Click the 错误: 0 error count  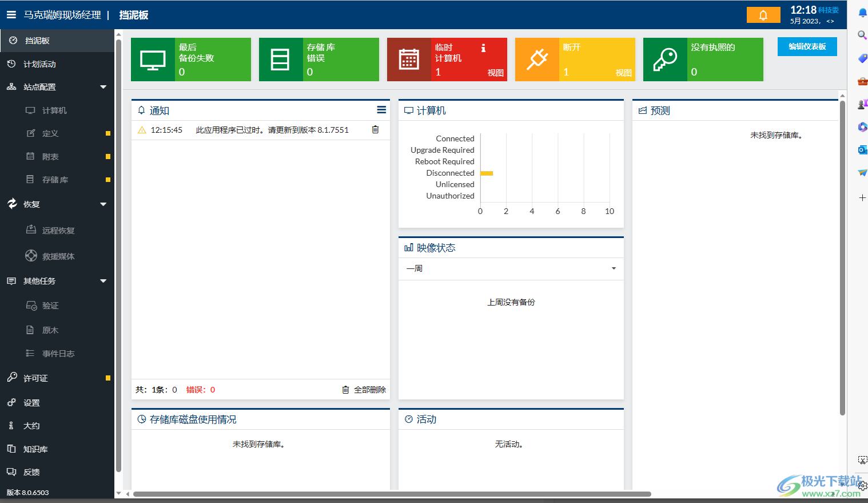pyautogui.click(x=201, y=390)
